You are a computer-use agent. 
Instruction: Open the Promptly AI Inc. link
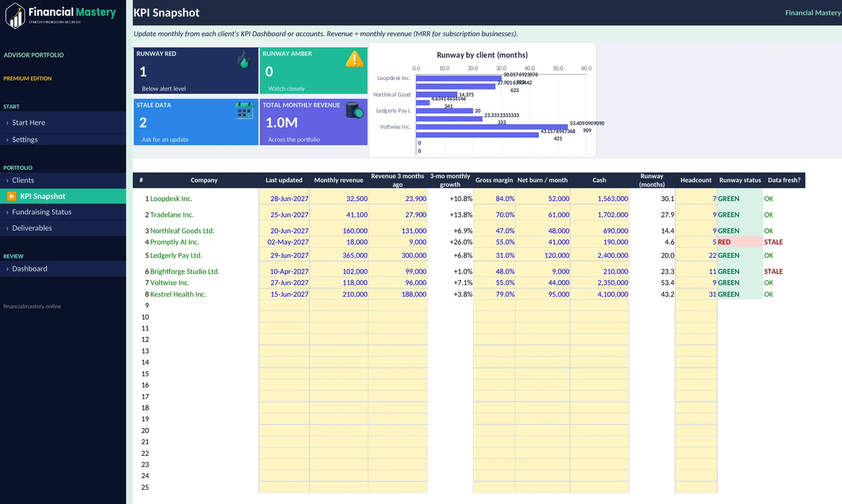pos(175,242)
